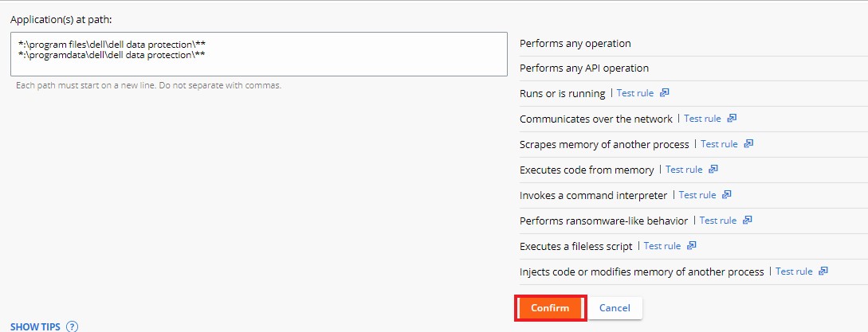Viewport: 868px width, 332px height.
Task: Click 'Test rule' for 'Invokes a command interpreter'
Action: tap(697, 195)
